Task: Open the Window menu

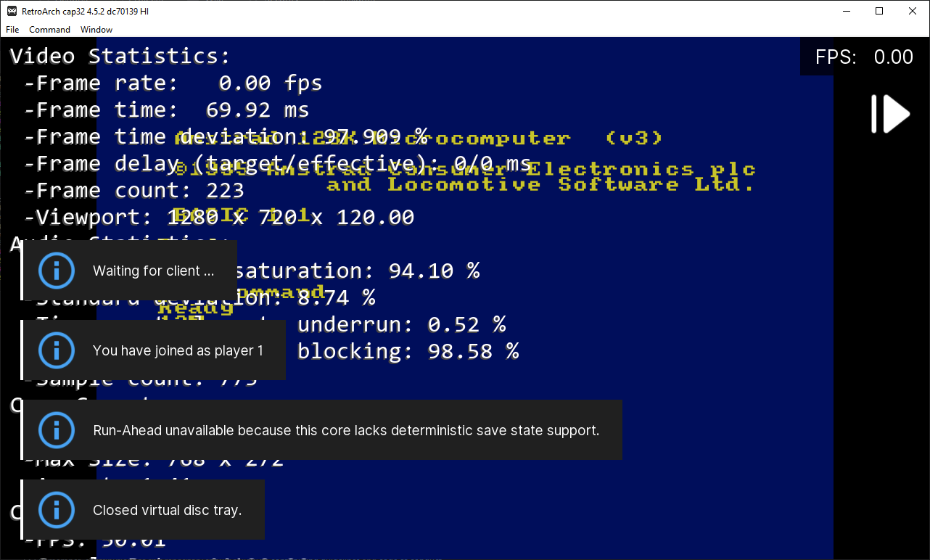Action: click(x=96, y=30)
